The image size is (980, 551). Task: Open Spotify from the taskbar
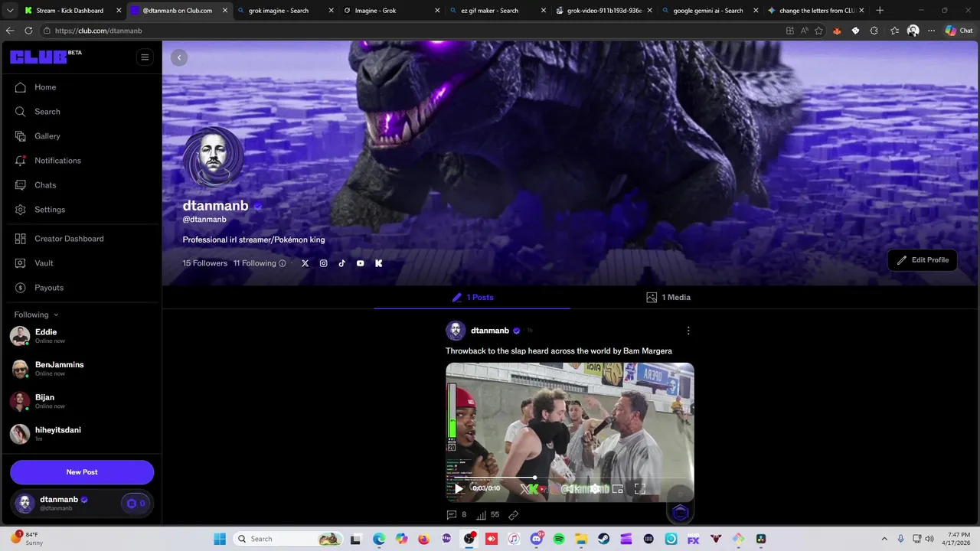(x=559, y=539)
